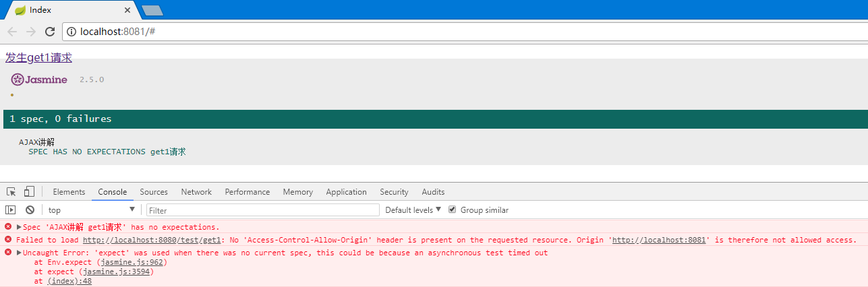Open the http://localhost:8081 origin link
This screenshot has width=868, height=287.
[x=661, y=240]
